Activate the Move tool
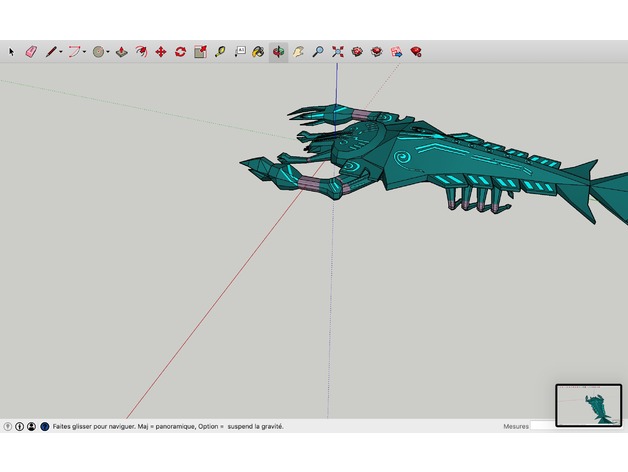628x472 pixels. (x=160, y=51)
